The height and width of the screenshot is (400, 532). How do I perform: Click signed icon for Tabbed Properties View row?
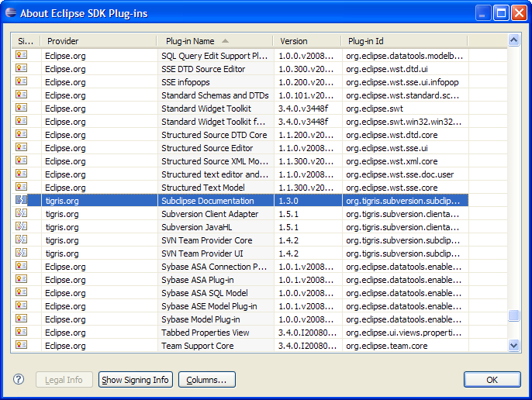pyautogui.click(x=22, y=332)
